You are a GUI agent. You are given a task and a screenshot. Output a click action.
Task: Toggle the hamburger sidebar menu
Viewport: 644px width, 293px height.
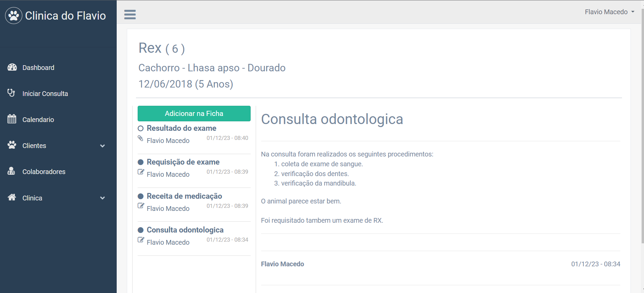130,15
